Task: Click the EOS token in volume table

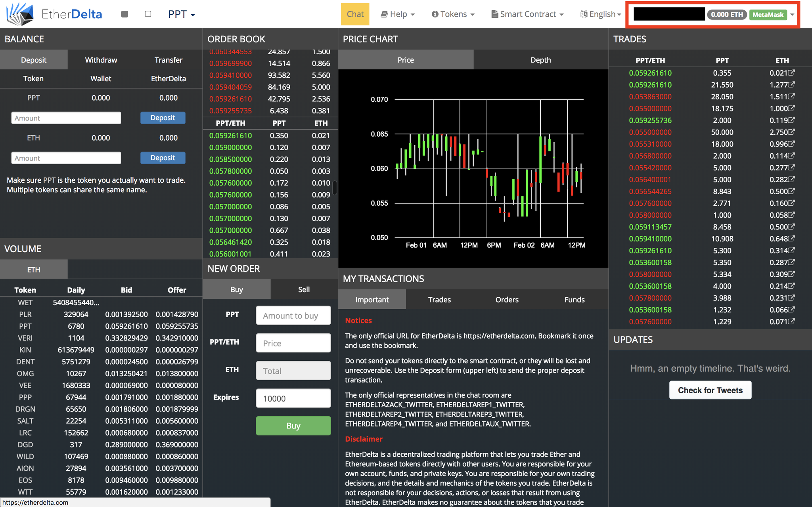Action: [25, 480]
